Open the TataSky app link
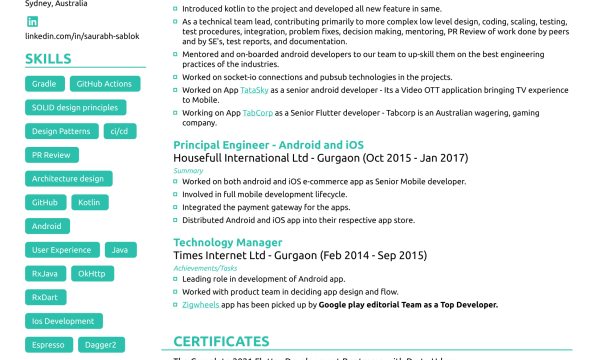The height and width of the screenshot is (360, 600). tap(254, 90)
